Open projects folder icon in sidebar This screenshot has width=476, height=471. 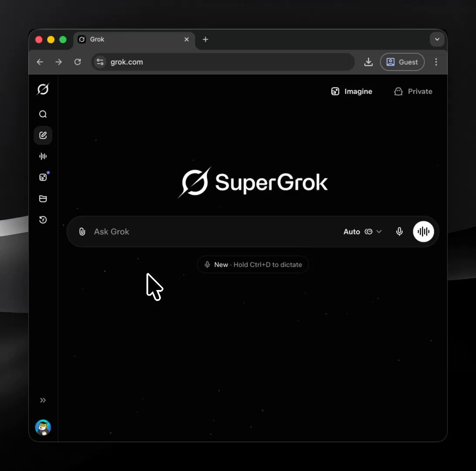(43, 198)
